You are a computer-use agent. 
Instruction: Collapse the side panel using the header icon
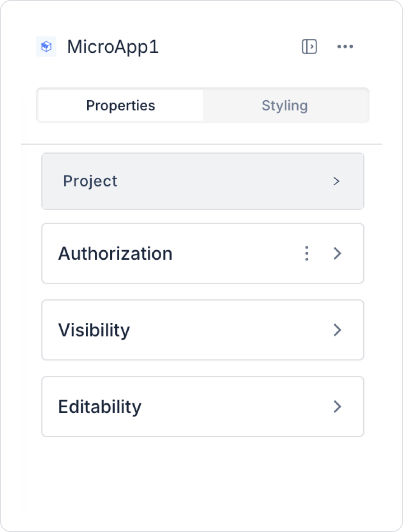(x=309, y=47)
